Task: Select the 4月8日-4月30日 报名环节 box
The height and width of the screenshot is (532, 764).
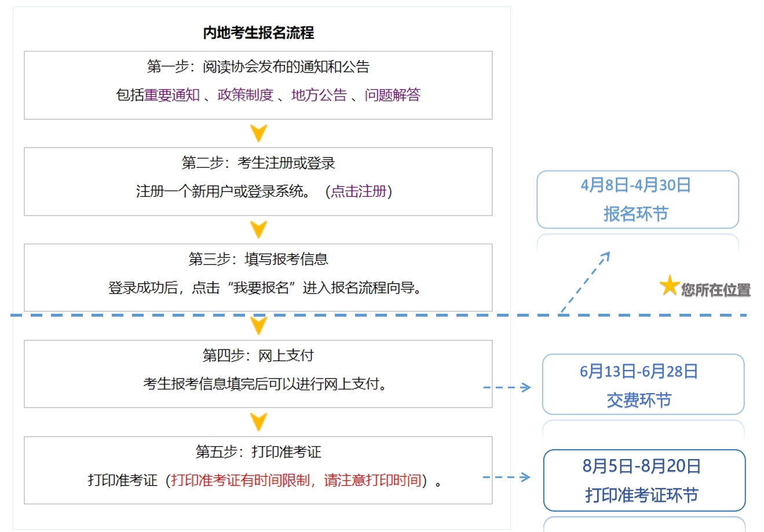Action: pyautogui.click(x=637, y=200)
